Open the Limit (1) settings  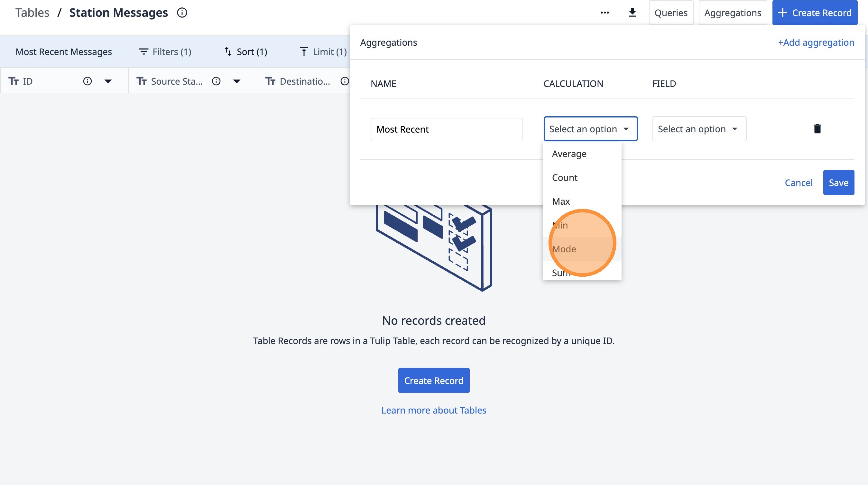pos(323,52)
